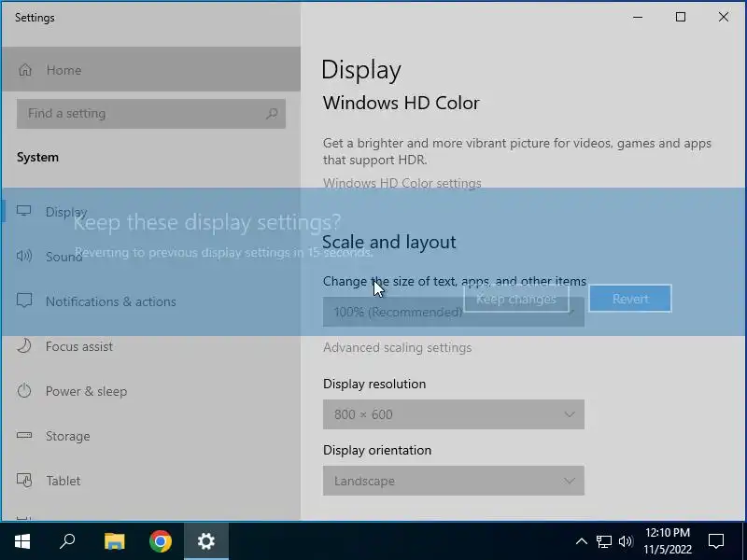Open the volume tray icon
Screen dimensions: 747x560
point(625,541)
